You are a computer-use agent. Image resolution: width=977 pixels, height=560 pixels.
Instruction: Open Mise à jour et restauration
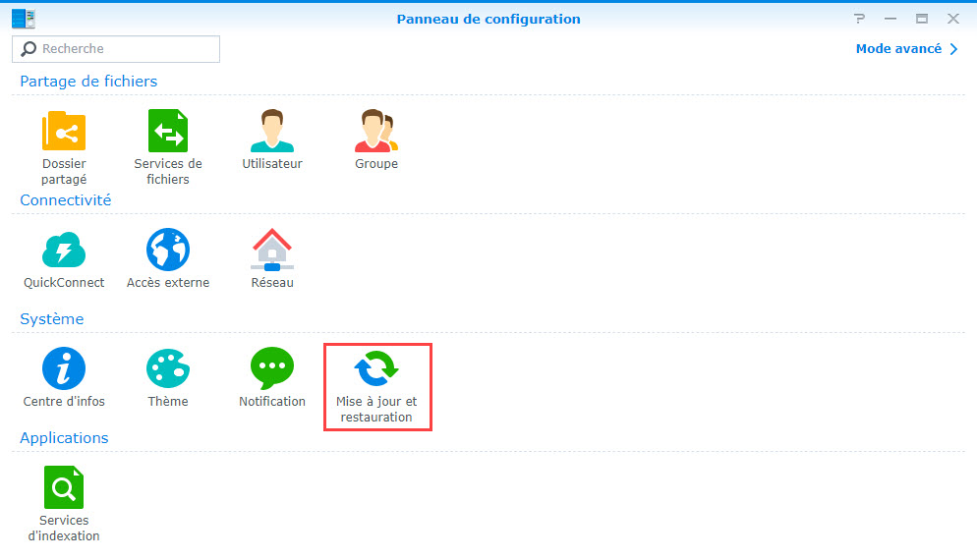[376, 370]
